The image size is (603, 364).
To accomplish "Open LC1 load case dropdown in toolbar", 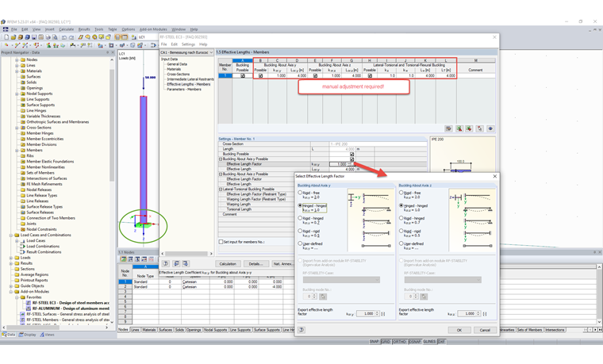I will tap(148, 37).
